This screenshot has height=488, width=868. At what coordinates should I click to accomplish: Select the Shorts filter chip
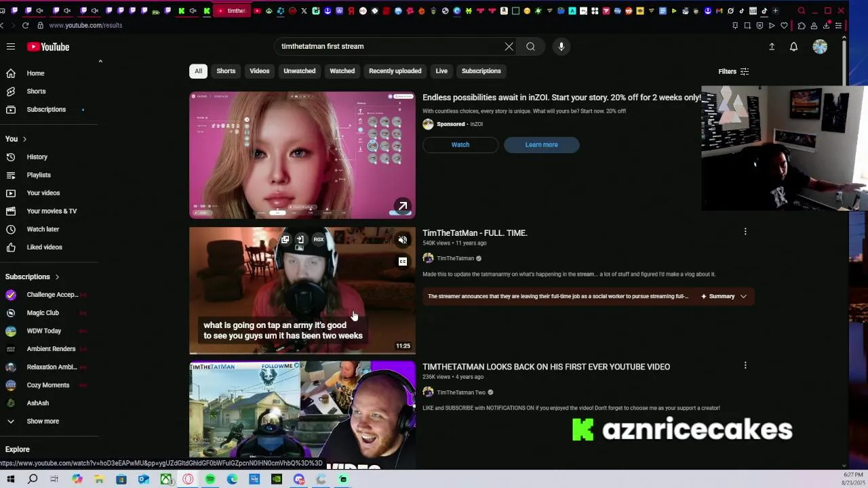(226, 71)
